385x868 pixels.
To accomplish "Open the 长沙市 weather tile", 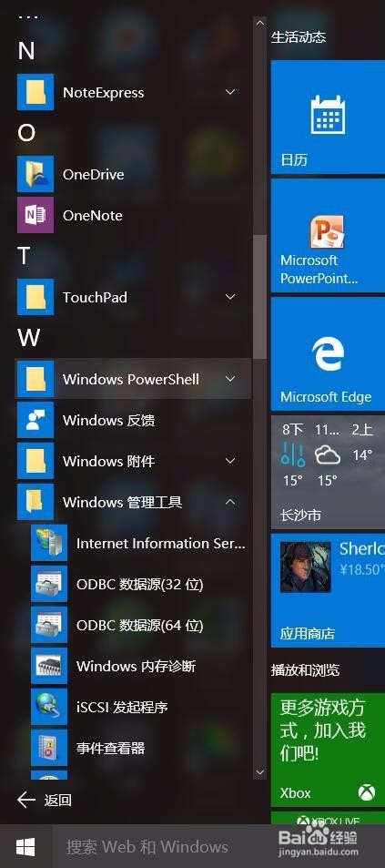I will coord(328,472).
